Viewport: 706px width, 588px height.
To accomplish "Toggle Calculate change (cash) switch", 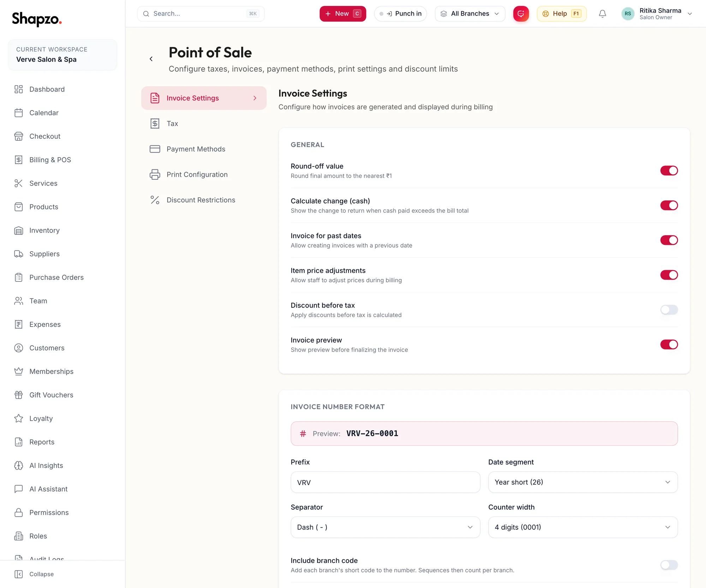I will click(669, 205).
